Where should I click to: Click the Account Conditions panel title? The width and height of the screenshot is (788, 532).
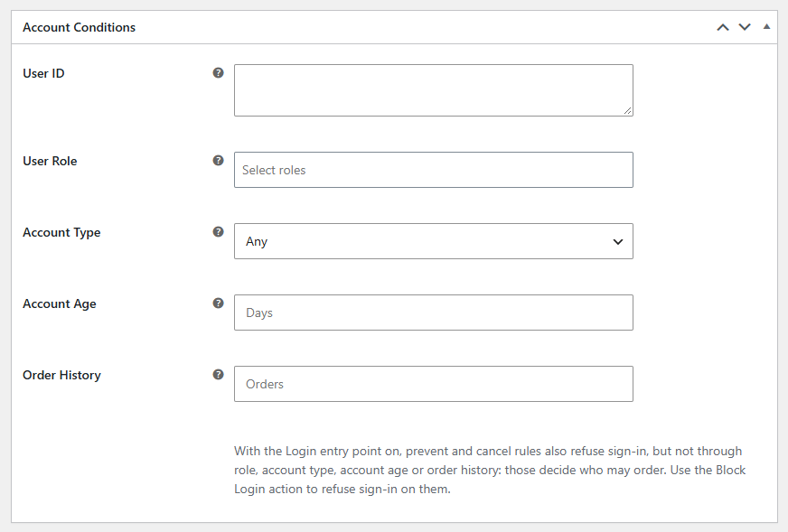click(79, 27)
